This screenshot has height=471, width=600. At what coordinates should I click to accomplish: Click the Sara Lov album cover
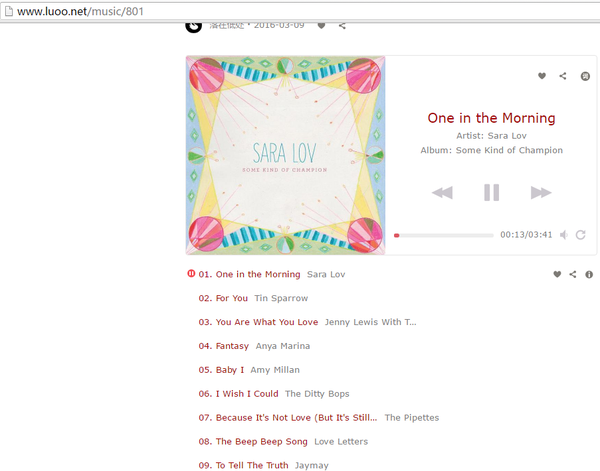pyautogui.click(x=285, y=155)
